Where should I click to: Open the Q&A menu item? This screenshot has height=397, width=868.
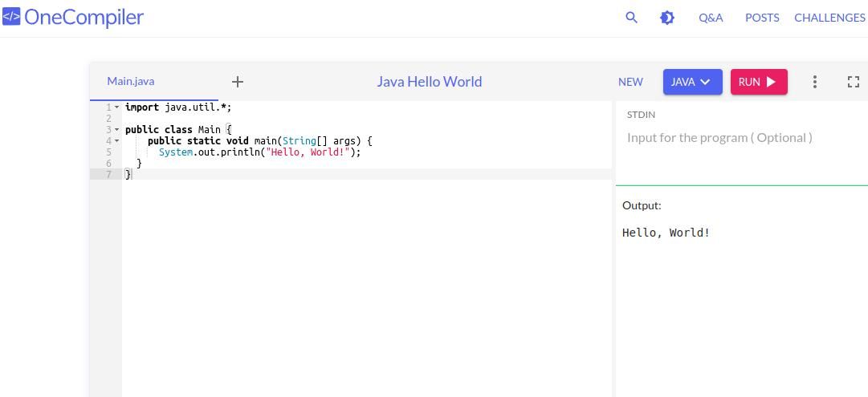(x=711, y=18)
